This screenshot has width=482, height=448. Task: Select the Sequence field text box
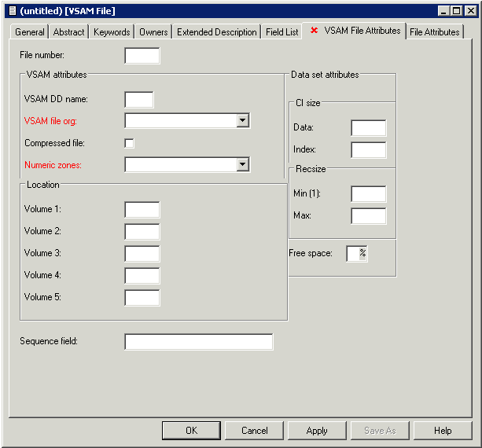198,342
